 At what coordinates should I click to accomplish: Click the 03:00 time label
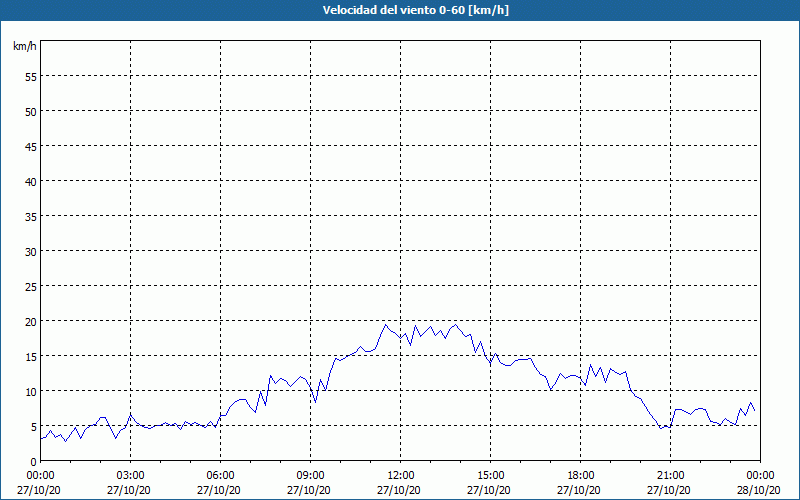tap(131, 476)
